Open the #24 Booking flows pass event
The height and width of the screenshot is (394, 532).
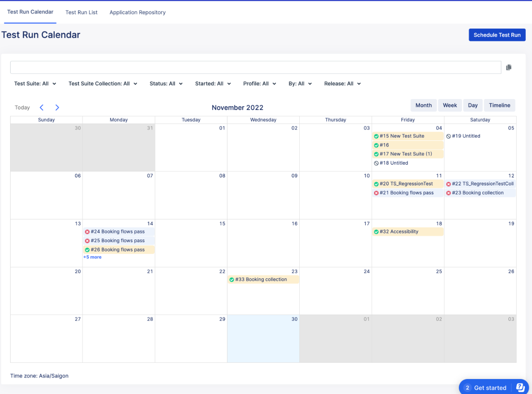point(119,232)
